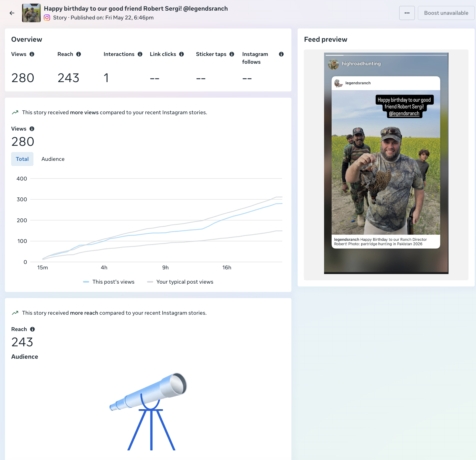Show info for Sticker taps metric

point(232,54)
